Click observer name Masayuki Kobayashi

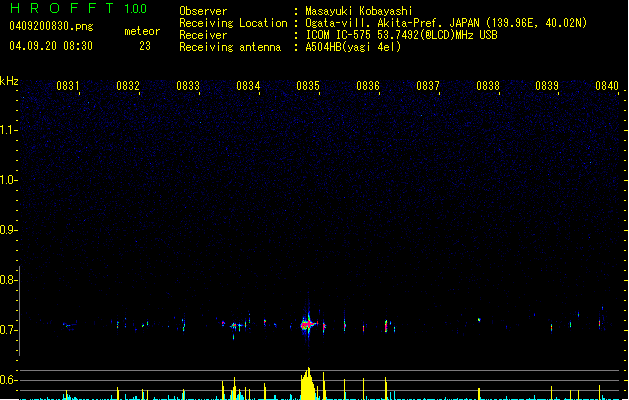coord(359,11)
